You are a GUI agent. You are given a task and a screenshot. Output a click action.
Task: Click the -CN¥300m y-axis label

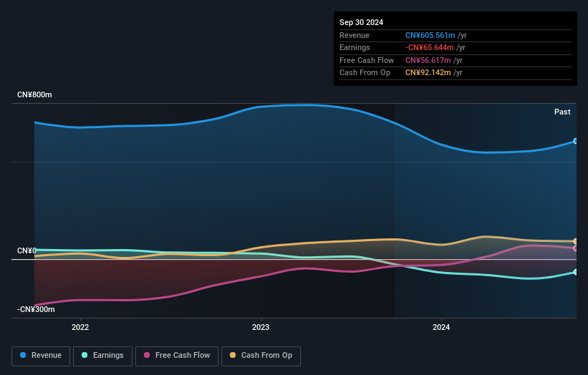[x=36, y=309]
